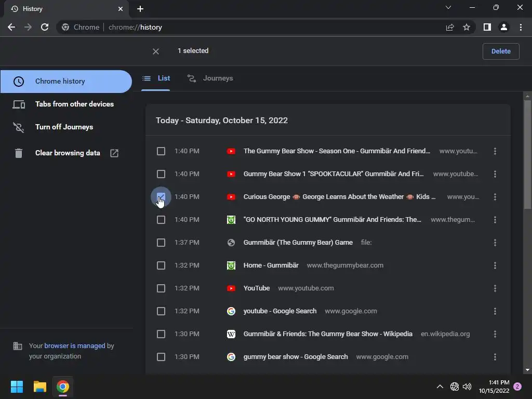
Task: Open actions menu for YouTube entry
Action: click(495, 288)
